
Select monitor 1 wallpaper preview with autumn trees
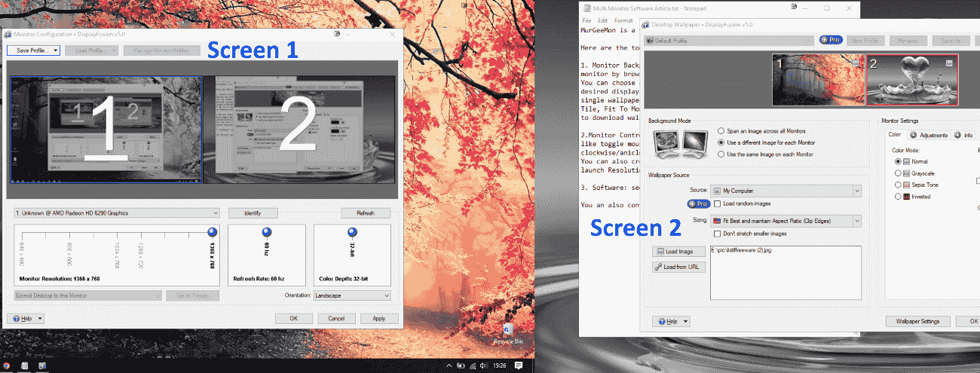coord(818,80)
